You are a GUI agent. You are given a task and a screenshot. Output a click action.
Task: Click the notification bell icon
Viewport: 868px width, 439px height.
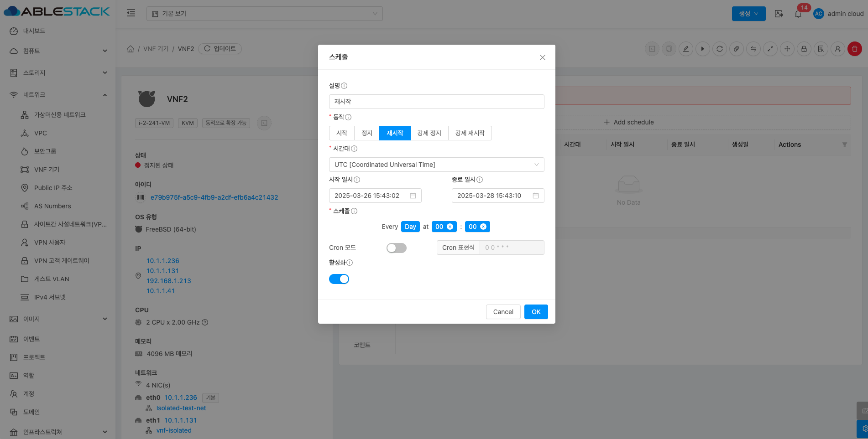(798, 14)
